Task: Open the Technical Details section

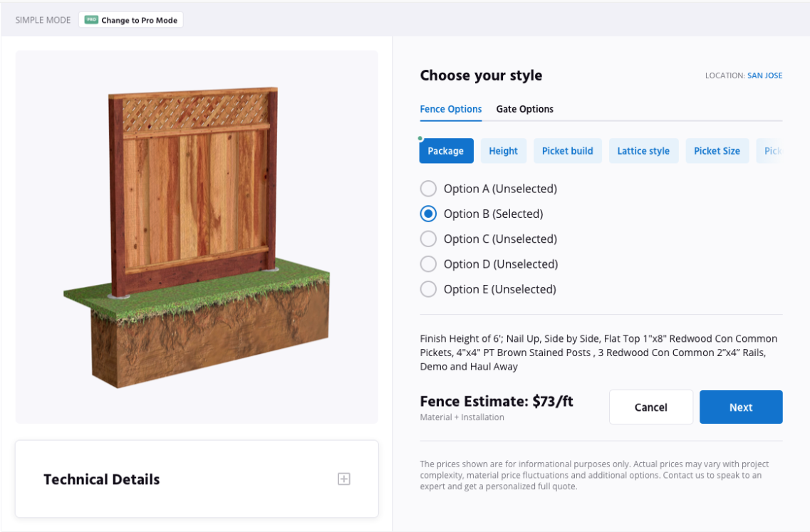Action: (102, 479)
